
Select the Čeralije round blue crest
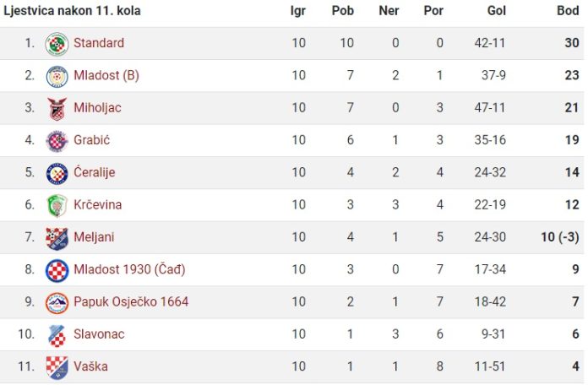(x=57, y=174)
